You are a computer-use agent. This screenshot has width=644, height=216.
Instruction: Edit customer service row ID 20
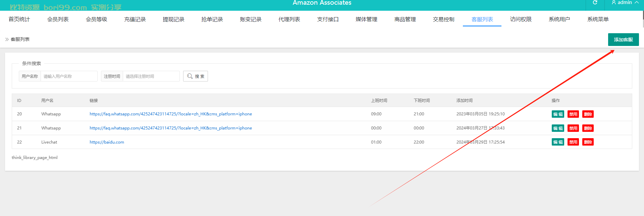558,114
